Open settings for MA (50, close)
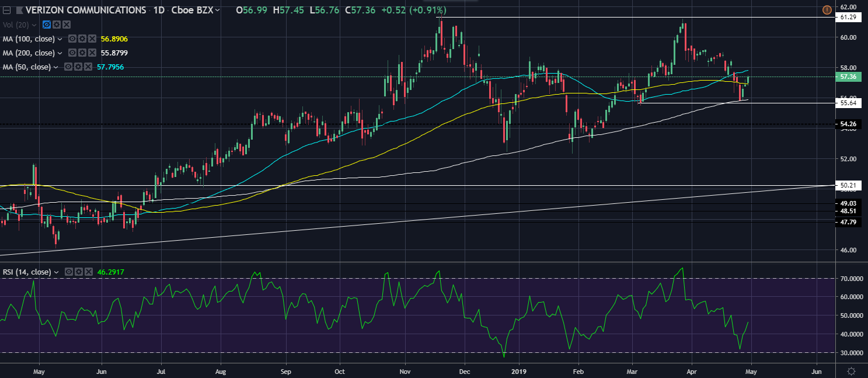Viewport: 868px width, 378px height. pyautogui.click(x=78, y=67)
